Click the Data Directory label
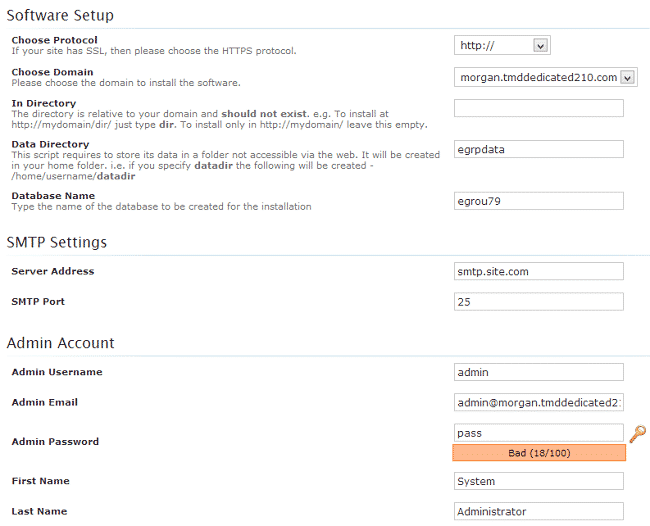Viewport: 650px width, 526px height. coord(50,144)
